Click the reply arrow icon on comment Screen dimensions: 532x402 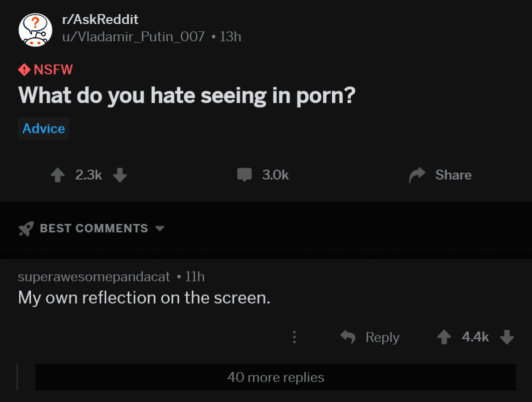[x=348, y=337]
